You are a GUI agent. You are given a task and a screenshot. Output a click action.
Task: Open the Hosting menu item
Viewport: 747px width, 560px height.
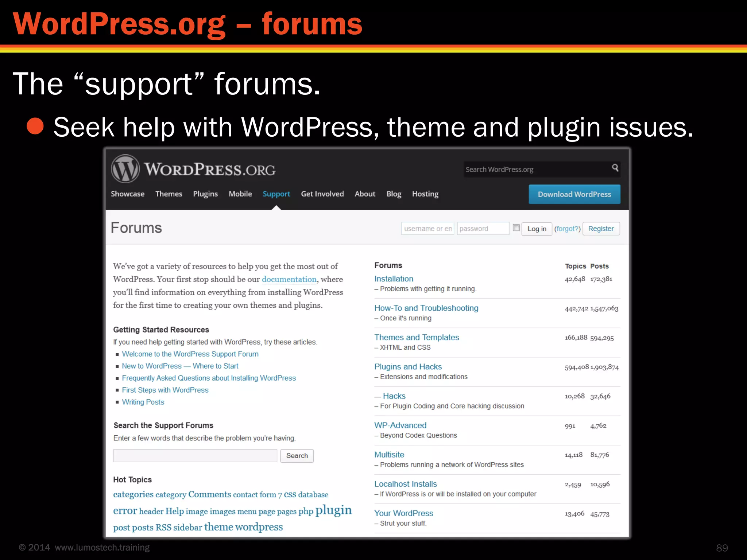click(x=425, y=194)
